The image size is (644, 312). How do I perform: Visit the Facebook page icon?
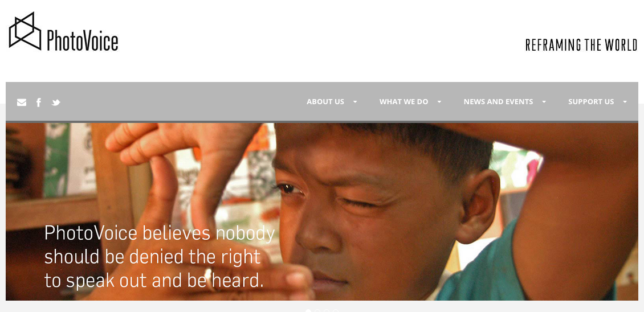(x=39, y=102)
